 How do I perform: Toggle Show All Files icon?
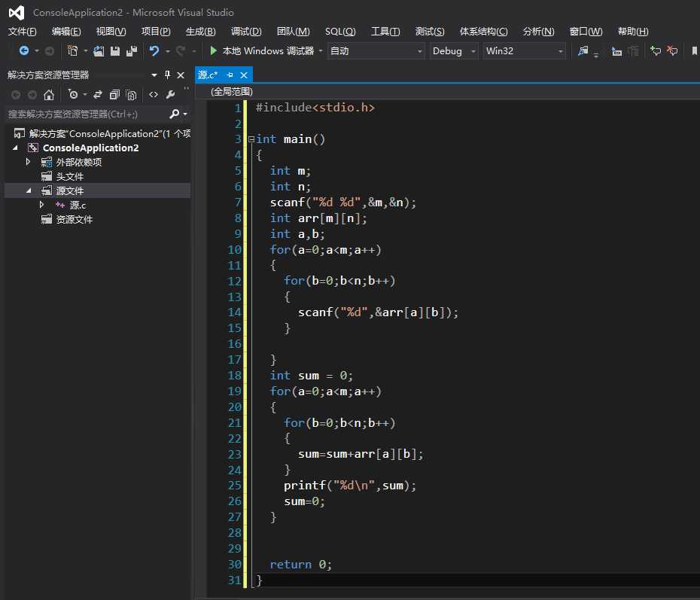point(131,95)
